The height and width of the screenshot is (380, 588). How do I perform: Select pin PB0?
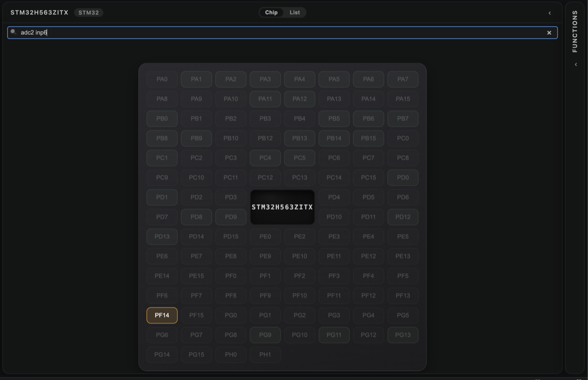pyautogui.click(x=162, y=119)
